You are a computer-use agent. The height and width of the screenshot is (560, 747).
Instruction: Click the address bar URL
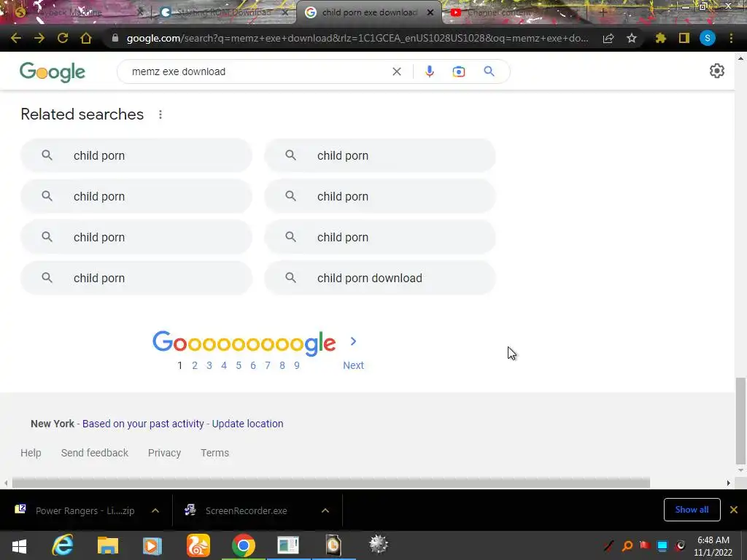357,38
